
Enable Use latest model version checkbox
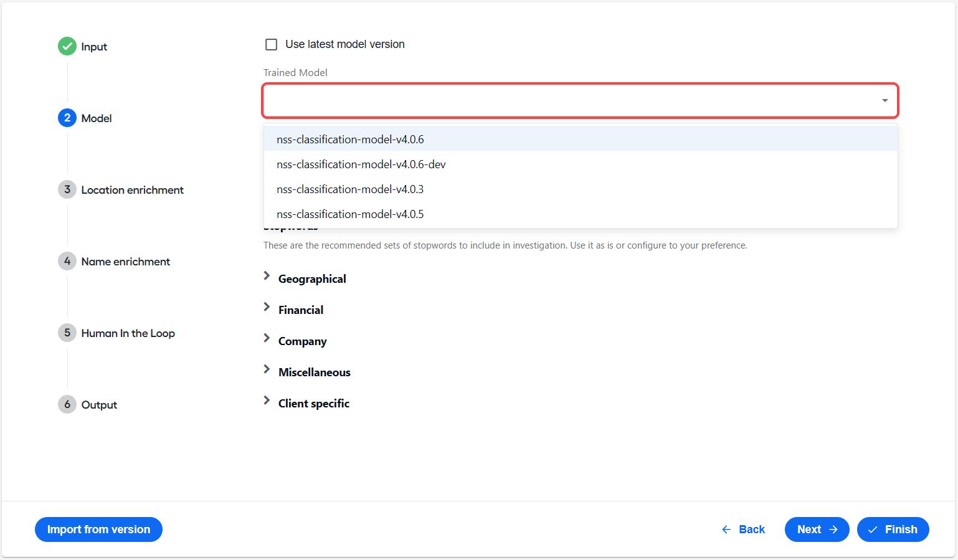(272, 44)
